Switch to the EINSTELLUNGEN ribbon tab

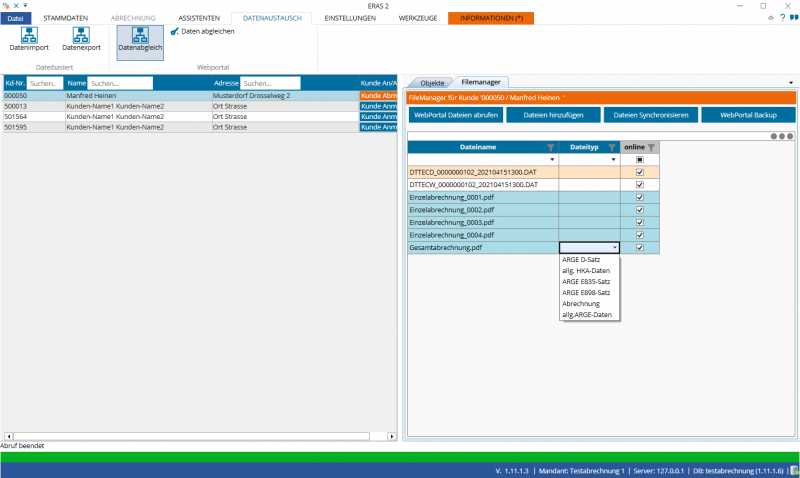click(x=350, y=18)
